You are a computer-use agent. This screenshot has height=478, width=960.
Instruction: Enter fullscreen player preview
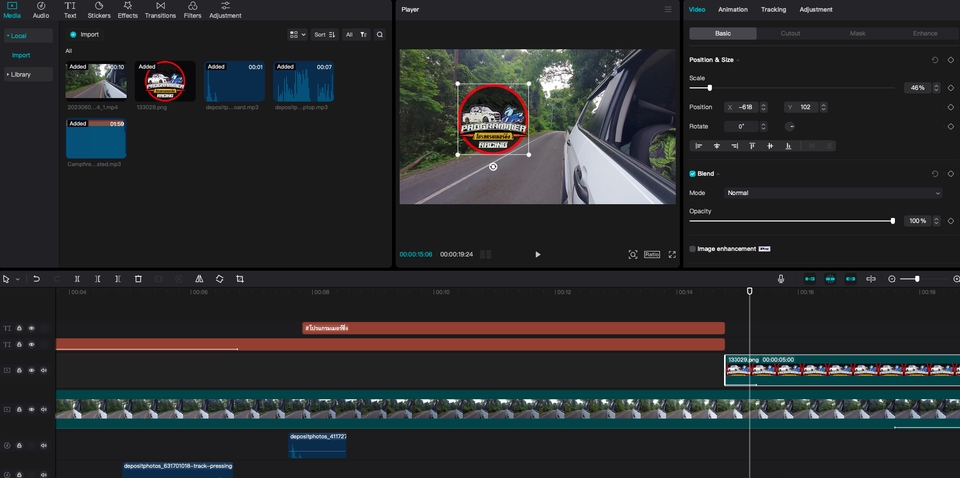[672, 255]
